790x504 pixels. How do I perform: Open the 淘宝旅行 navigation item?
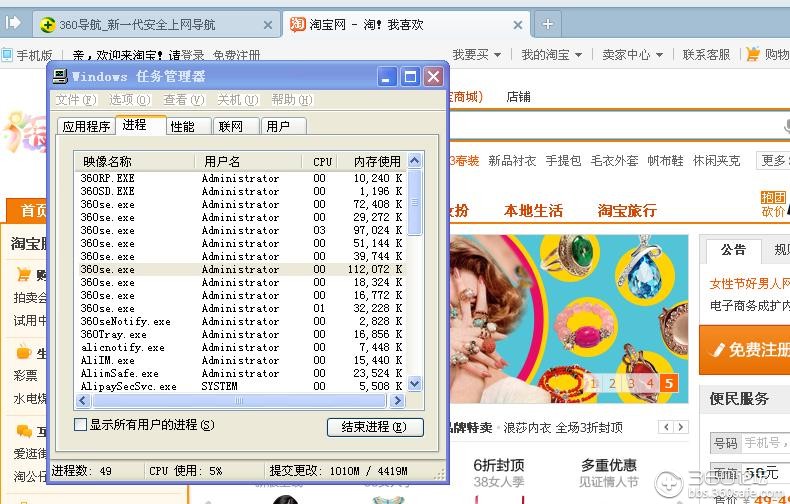[x=627, y=210]
